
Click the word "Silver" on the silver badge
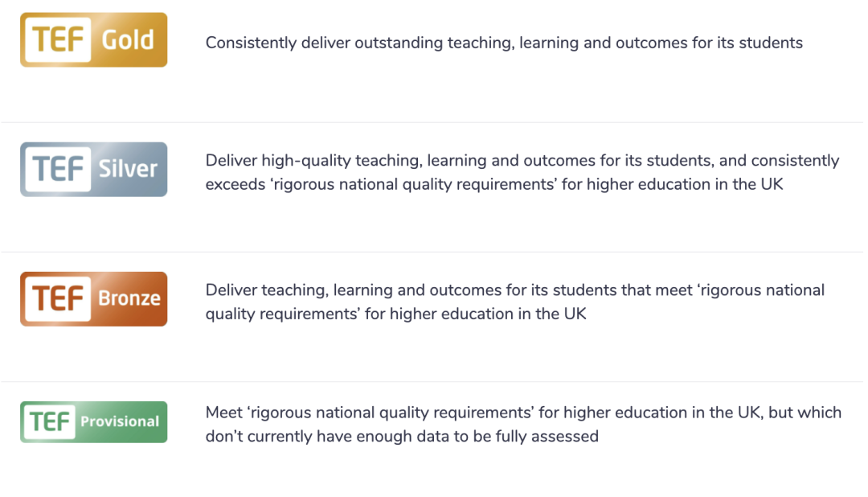pyautogui.click(x=129, y=170)
